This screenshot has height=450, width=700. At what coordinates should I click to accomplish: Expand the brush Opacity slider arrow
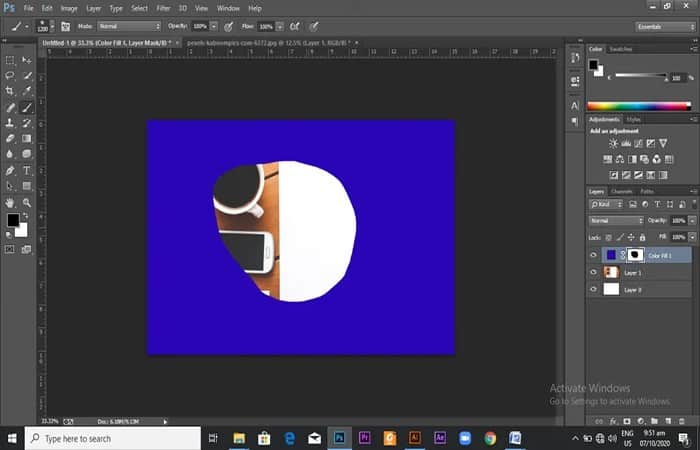(x=214, y=27)
